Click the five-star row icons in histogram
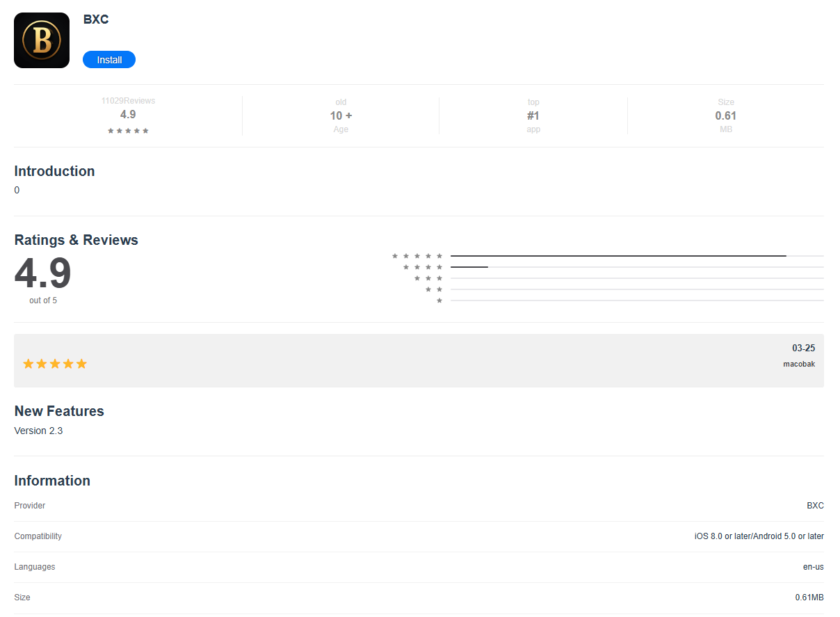This screenshot has width=840, height=617. coord(417,256)
